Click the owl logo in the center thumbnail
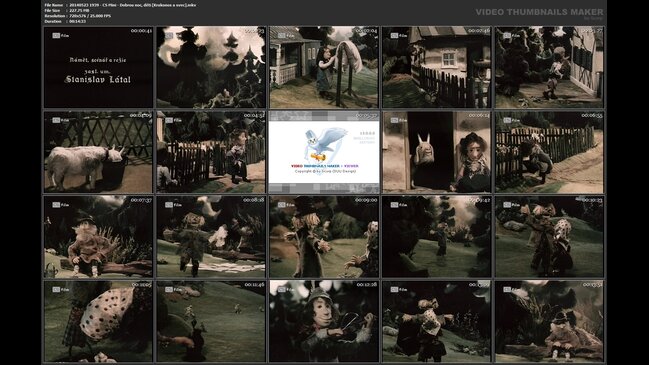649x365 pixels. click(x=326, y=144)
